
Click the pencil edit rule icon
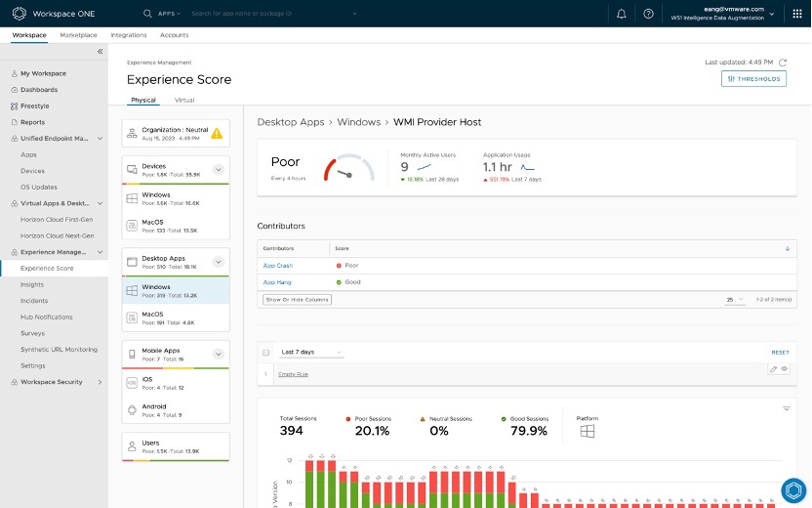click(773, 368)
